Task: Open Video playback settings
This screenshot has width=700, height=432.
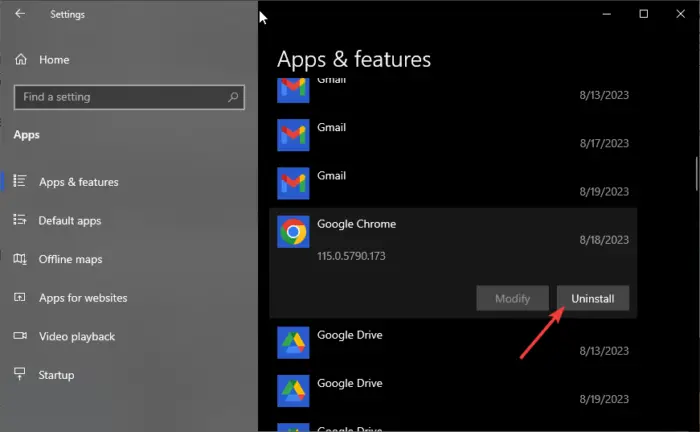Action: click(x=77, y=336)
